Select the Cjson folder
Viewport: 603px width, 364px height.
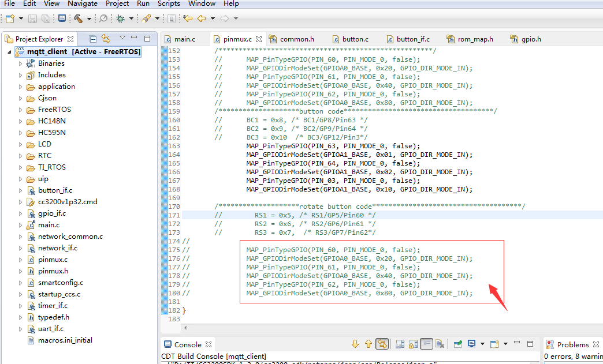[x=47, y=98]
